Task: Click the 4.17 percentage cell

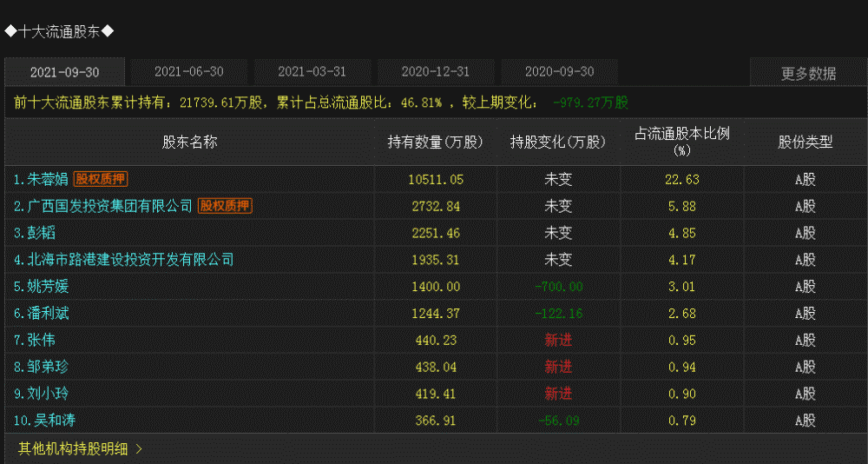Action: coord(682,260)
